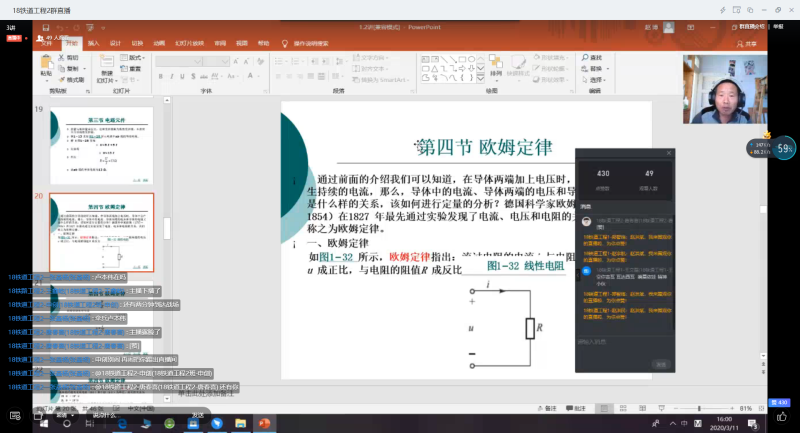Expand the shapes gallery with the More arrow
This screenshot has height=433, width=800.
[478, 78]
